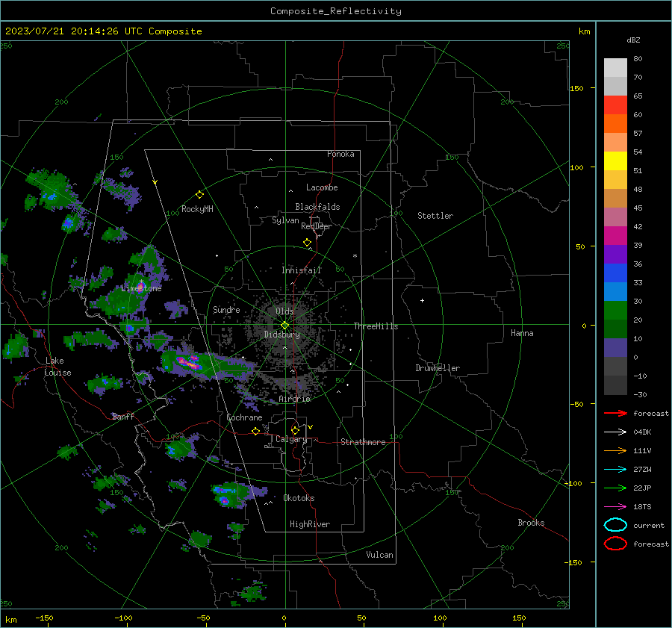Click the yellow diamond marker above Calgary
The height and width of the screenshot is (628, 672).
tap(295, 430)
